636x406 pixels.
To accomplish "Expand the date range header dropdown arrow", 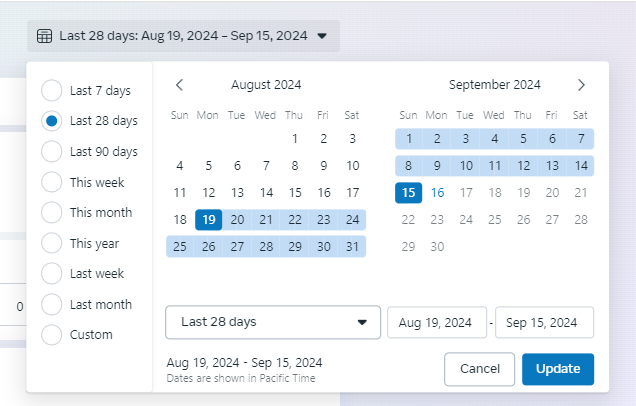I will pyautogui.click(x=322, y=36).
